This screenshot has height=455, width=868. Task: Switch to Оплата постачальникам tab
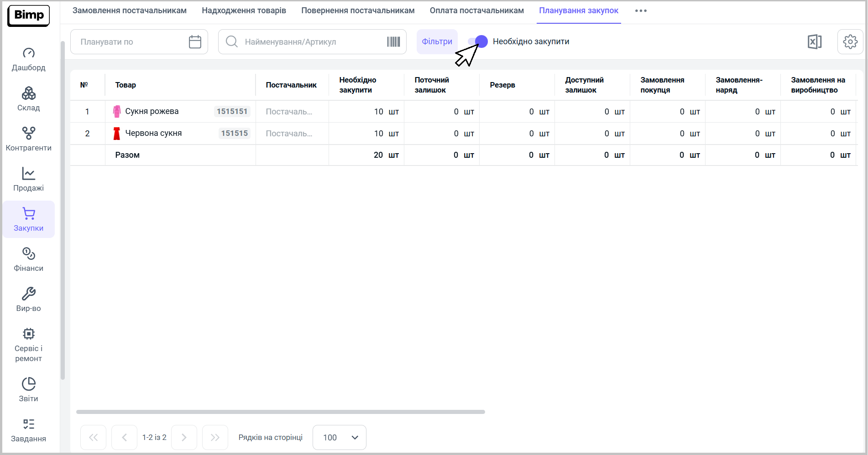476,10
